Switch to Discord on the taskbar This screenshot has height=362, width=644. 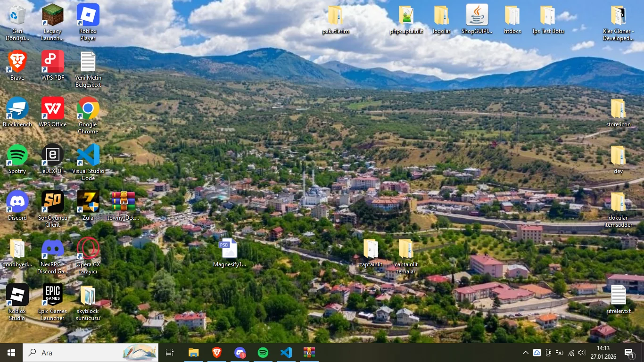(x=240, y=353)
